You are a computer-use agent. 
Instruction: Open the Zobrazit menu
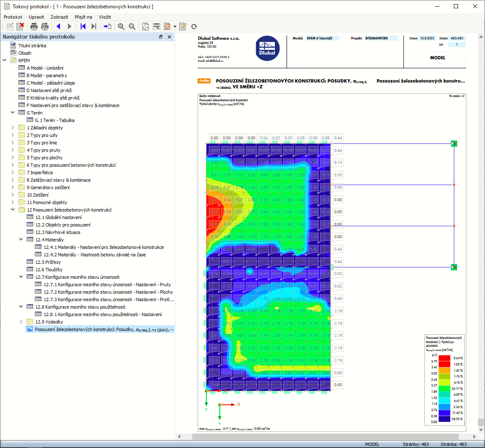[59, 17]
